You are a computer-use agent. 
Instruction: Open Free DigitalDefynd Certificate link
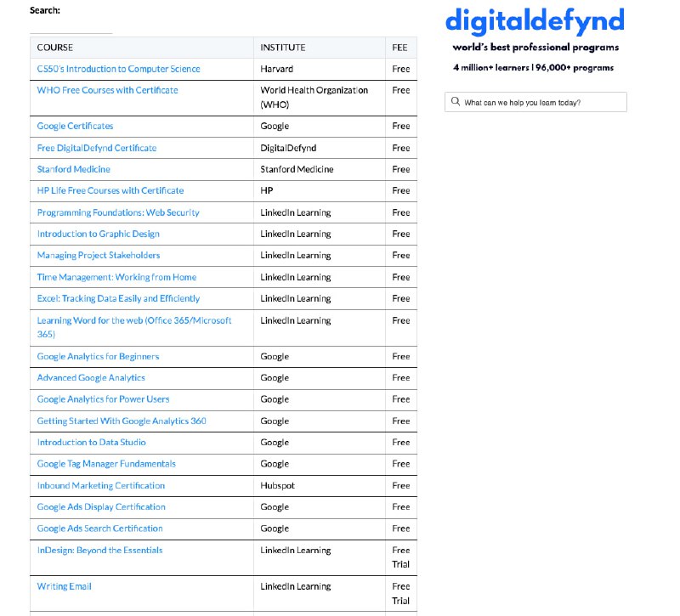tap(96, 148)
